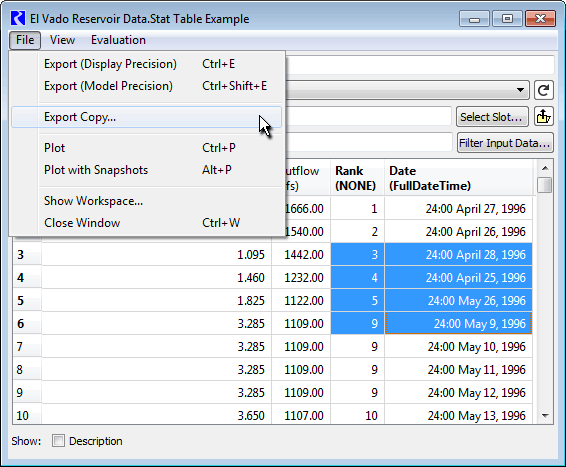Viewport: 566px width, 467px height.
Task: Maximize the Stat Table window
Action: pyautogui.click(x=507, y=19)
